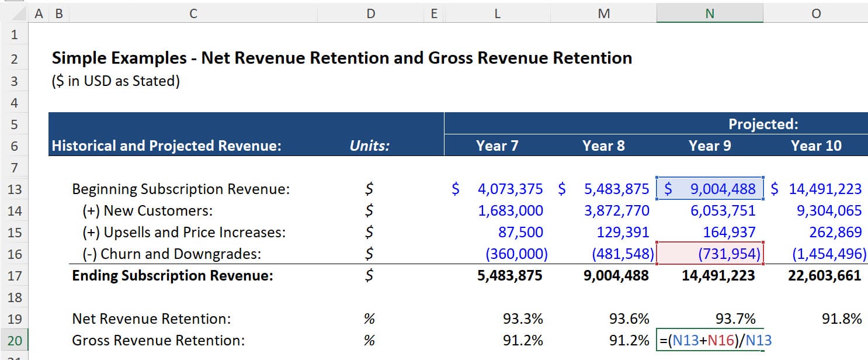This screenshot has height=360, width=868.
Task: Click the row 20 header
Action: coord(14,340)
